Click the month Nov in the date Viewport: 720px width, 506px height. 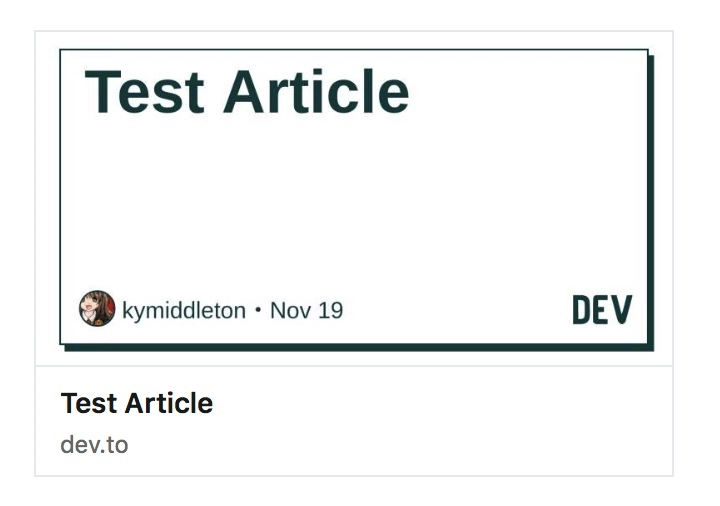click(291, 310)
